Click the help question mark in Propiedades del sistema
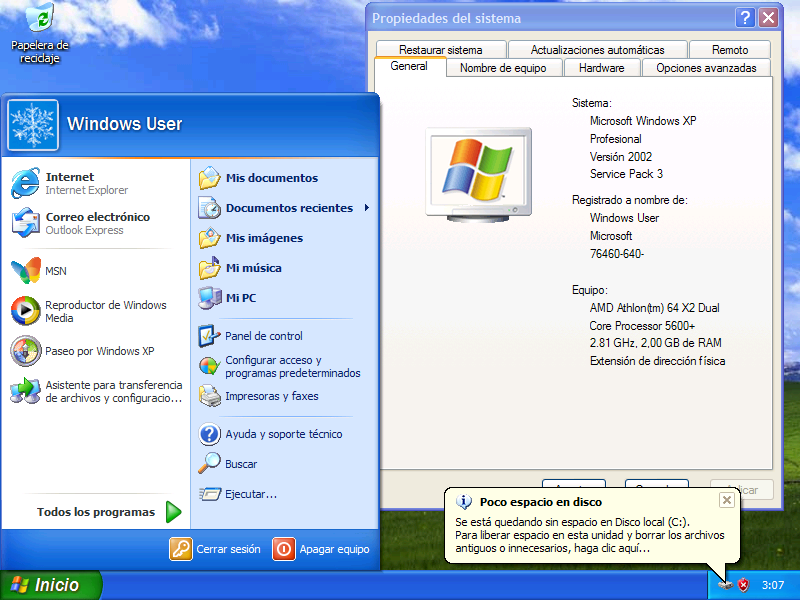This screenshot has height=600, width=800. (745, 18)
